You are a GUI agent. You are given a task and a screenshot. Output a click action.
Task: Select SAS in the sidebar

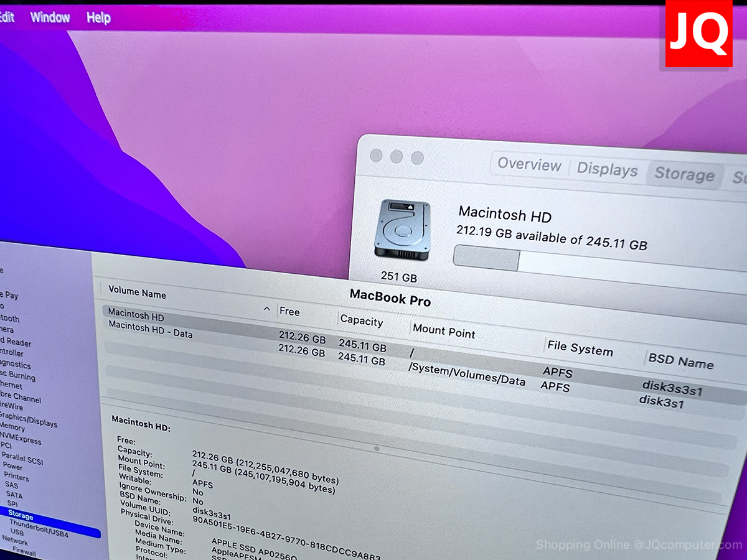click(12, 485)
